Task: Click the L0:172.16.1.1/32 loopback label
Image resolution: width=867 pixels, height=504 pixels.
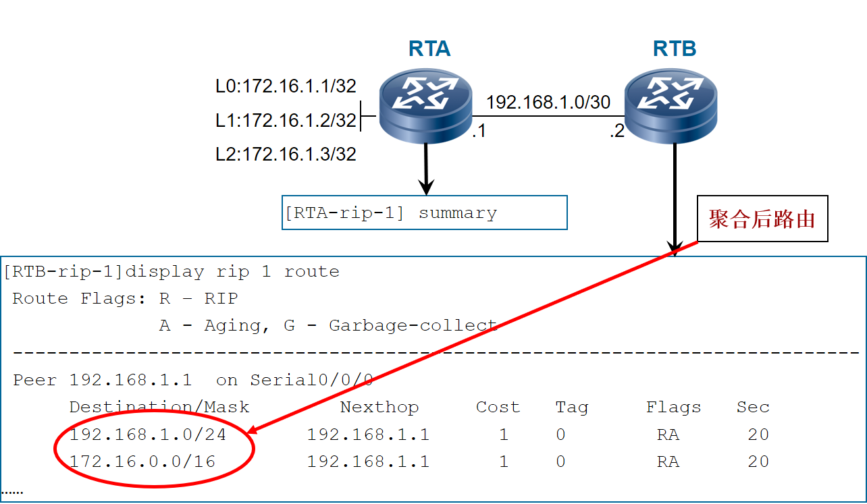Action: [x=286, y=86]
